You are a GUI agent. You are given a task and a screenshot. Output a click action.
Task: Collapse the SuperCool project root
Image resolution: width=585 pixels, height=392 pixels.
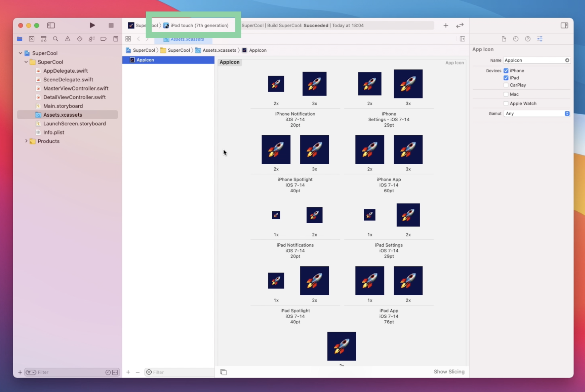[20, 53]
